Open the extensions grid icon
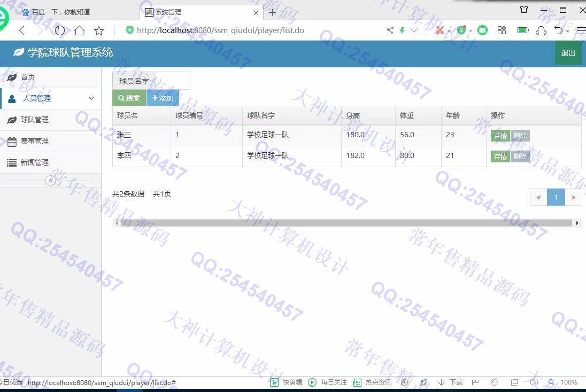The image size is (586, 392). pyautogui.click(x=502, y=30)
